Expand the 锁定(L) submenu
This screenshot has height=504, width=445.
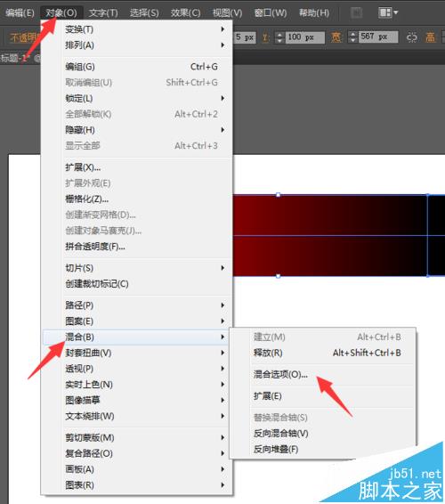click(137, 98)
